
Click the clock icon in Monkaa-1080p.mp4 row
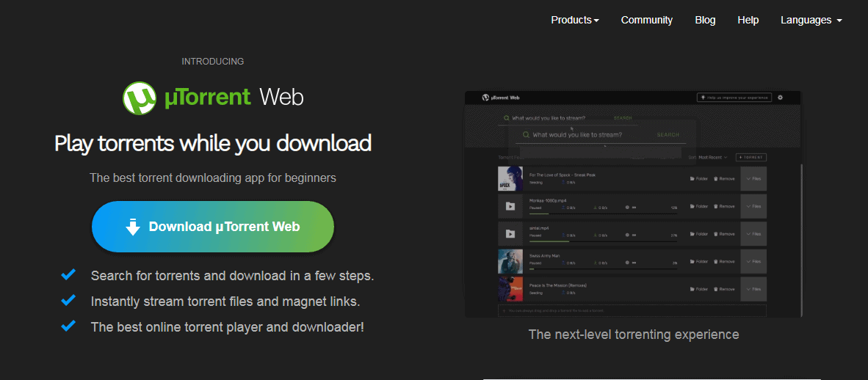pyautogui.click(x=627, y=208)
